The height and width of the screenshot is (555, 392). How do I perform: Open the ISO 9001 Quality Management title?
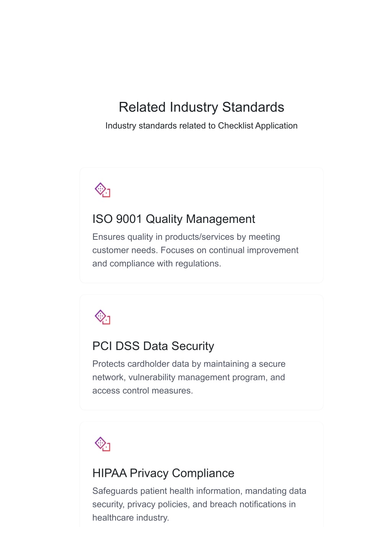pos(173,219)
